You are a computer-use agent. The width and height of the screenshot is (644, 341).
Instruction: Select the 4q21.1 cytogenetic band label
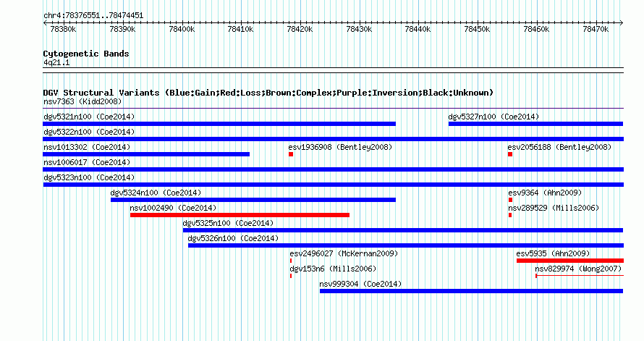click(56, 62)
